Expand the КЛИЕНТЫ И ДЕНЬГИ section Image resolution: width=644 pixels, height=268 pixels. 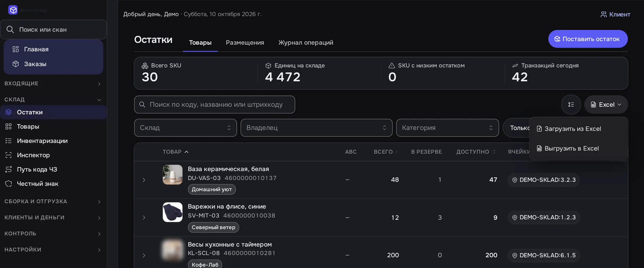53,218
